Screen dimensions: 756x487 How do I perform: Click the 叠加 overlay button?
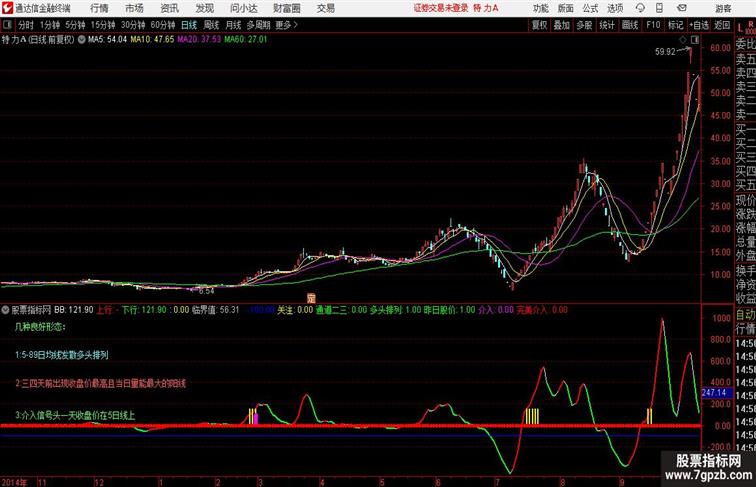click(x=562, y=25)
